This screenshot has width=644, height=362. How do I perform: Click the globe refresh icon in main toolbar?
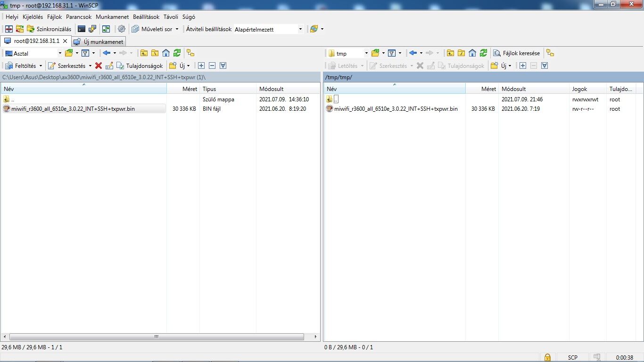(x=314, y=29)
